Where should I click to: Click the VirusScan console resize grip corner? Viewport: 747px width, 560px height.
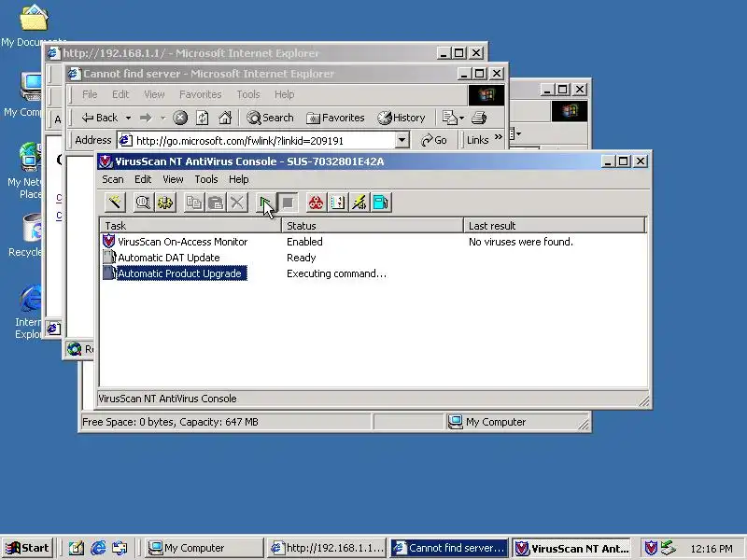pos(643,401)
